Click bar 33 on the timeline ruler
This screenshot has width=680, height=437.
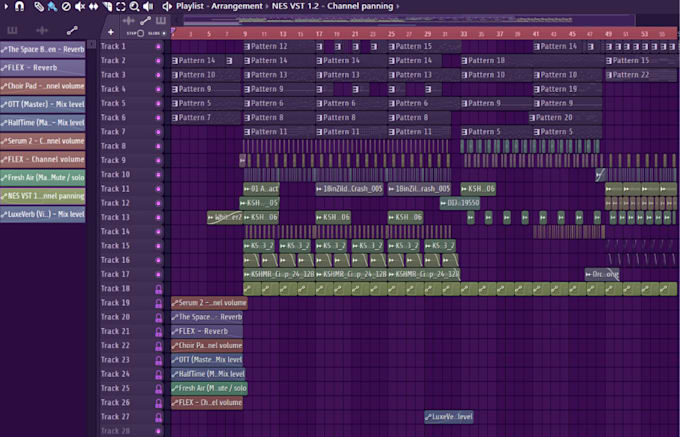point(464,34)
